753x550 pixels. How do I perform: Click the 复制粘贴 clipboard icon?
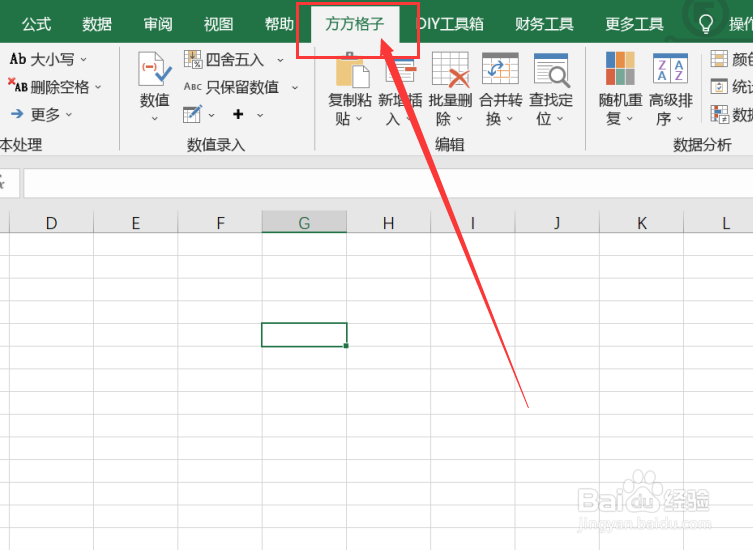[352, 70]
